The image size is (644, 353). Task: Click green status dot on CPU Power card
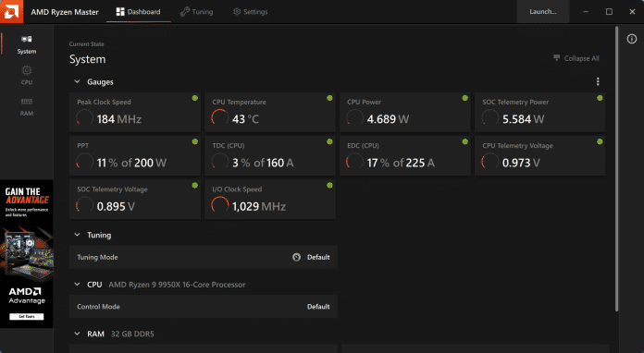coord(464,98)
